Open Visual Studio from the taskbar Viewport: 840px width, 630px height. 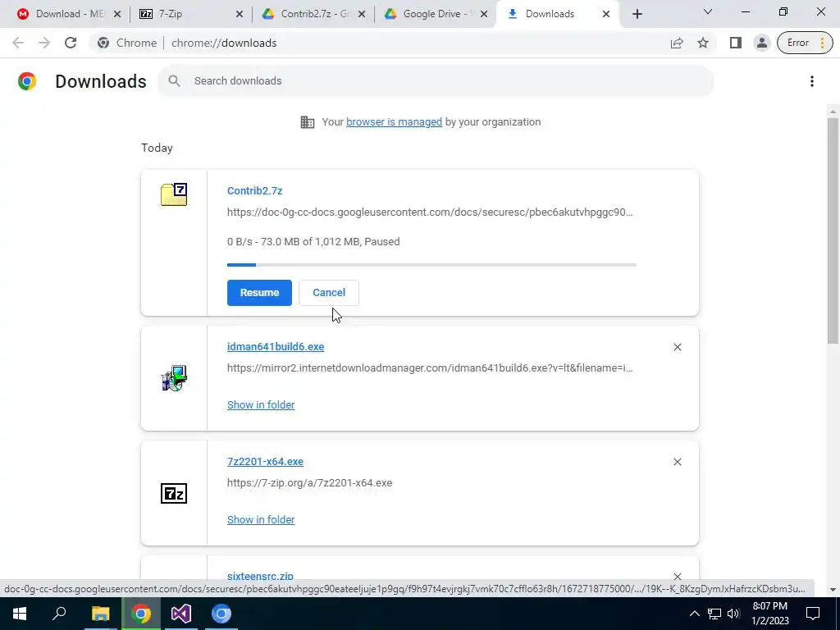click(181, 614)
